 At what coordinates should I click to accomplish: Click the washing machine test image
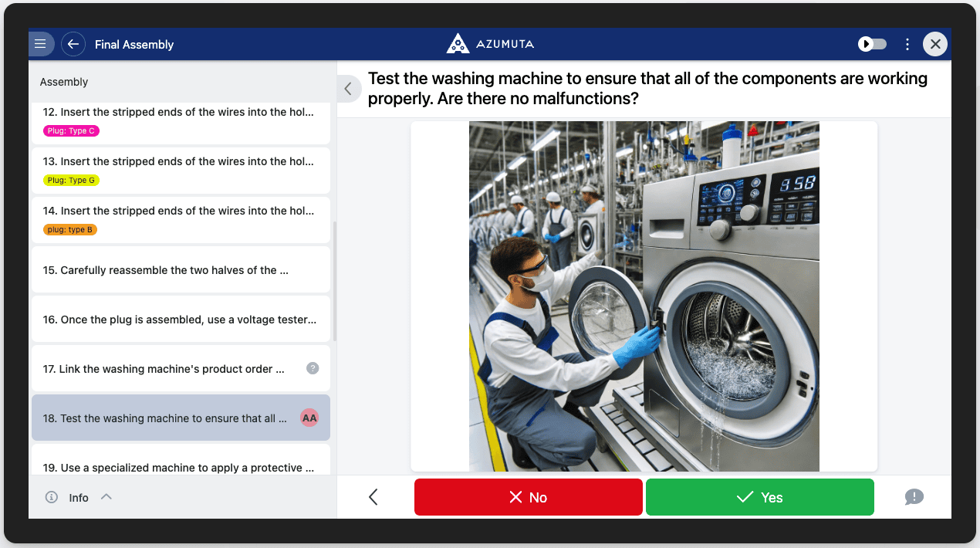click(x=644, y=296)
